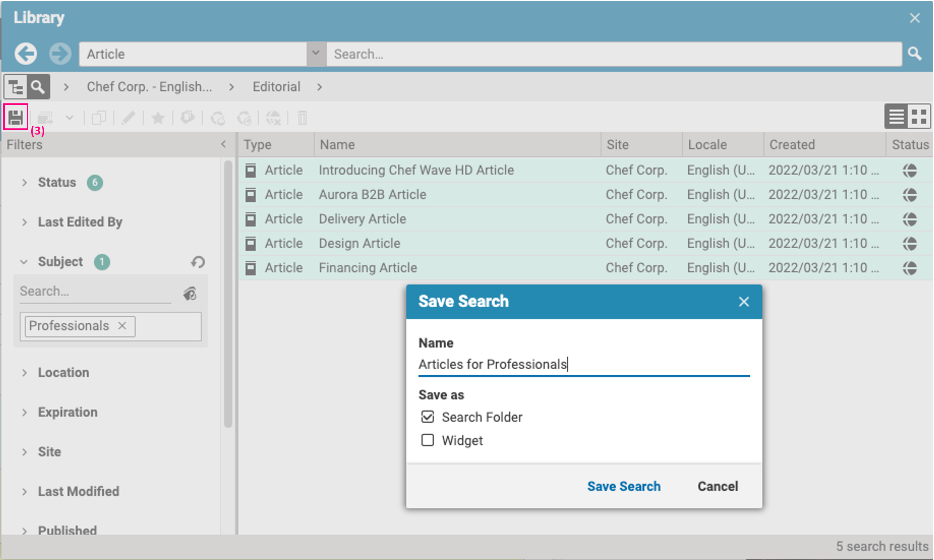Switch to tree view mode icon

16,87
